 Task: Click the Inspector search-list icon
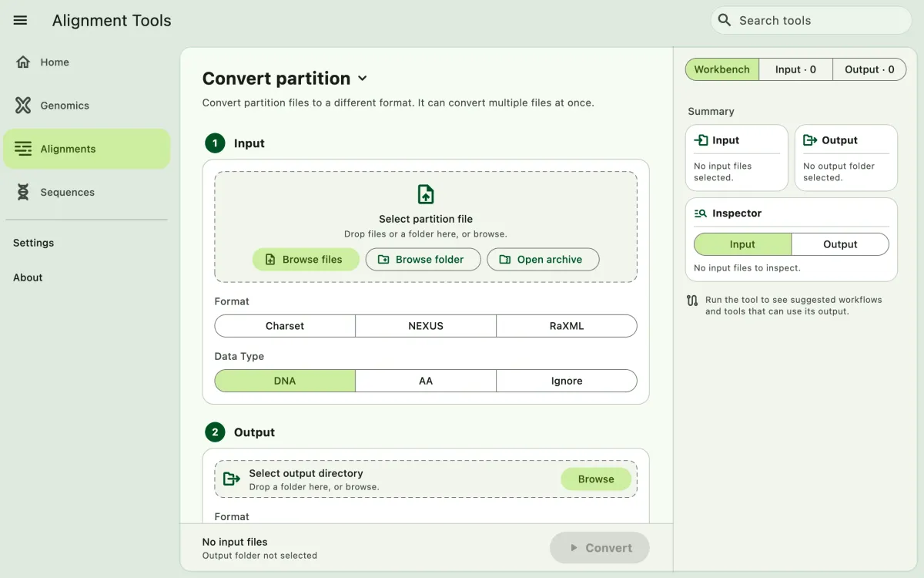701,213
